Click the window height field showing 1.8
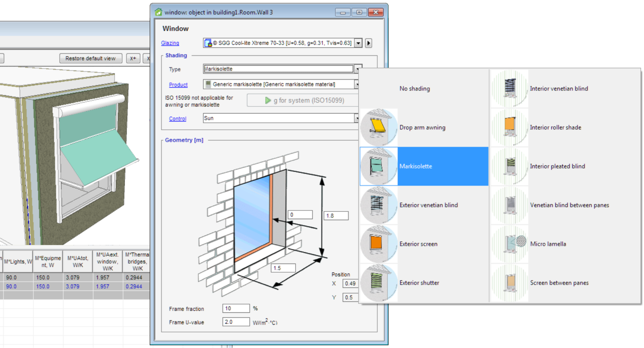 pyautogui.click(x=336, y=216)
